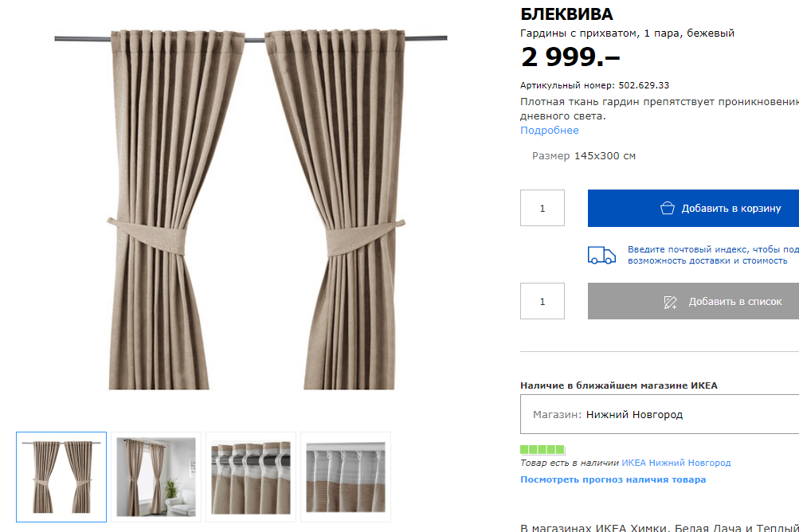Screen dimensions: 799x532
Task: Open the Подробнее link
Action: click(550, 130)
